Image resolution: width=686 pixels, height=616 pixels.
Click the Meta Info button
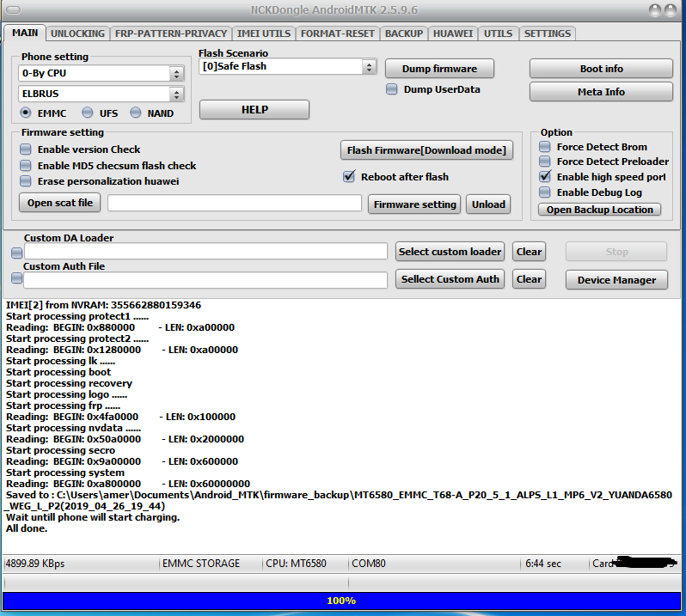tap(601, 92)
